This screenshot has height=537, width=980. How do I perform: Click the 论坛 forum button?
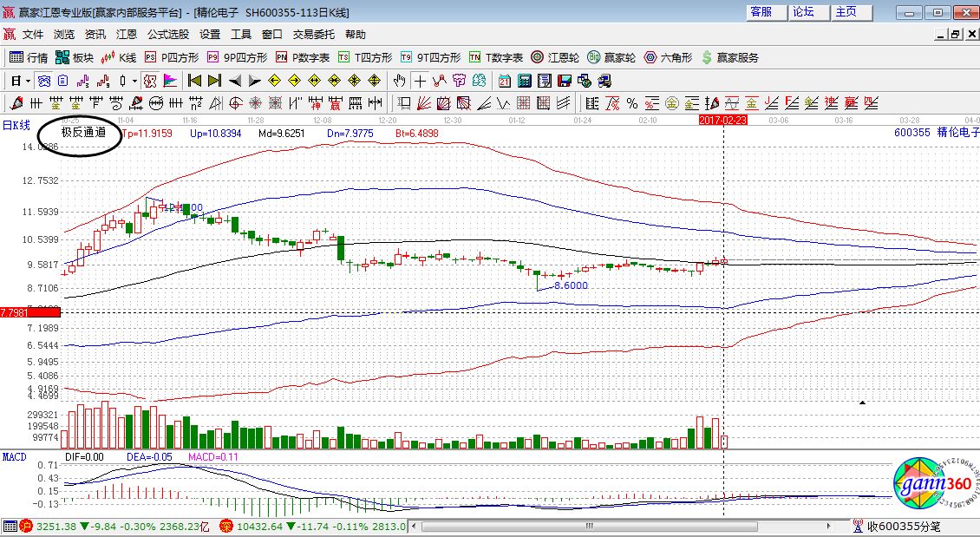click(804, 12)
